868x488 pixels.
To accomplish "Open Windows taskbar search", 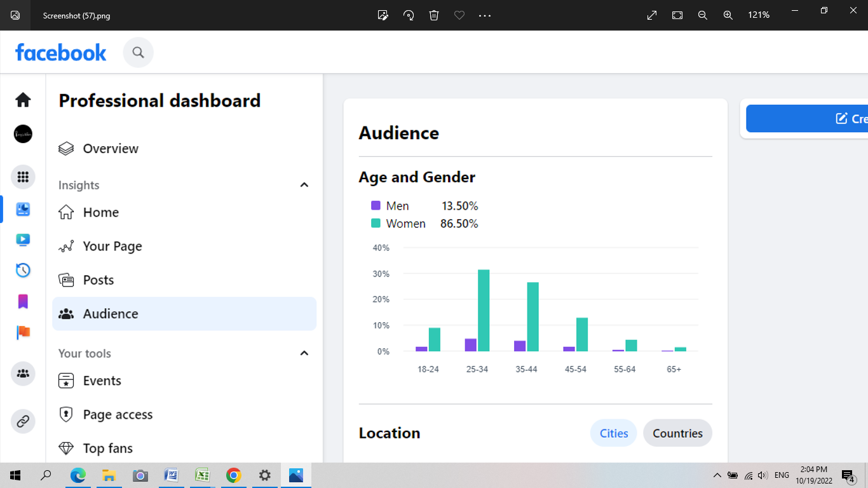I will tap(46, 475).
